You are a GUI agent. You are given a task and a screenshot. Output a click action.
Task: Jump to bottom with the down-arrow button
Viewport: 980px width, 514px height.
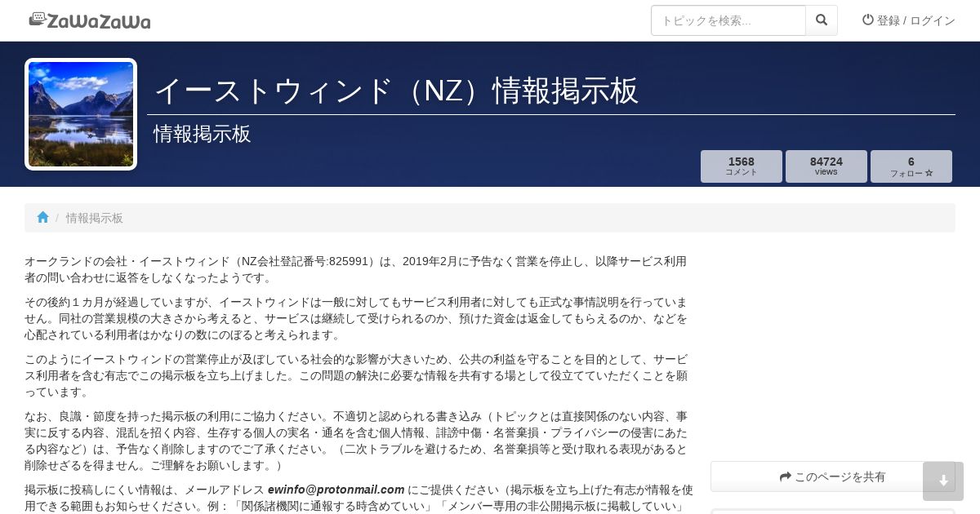click(943, 481)
